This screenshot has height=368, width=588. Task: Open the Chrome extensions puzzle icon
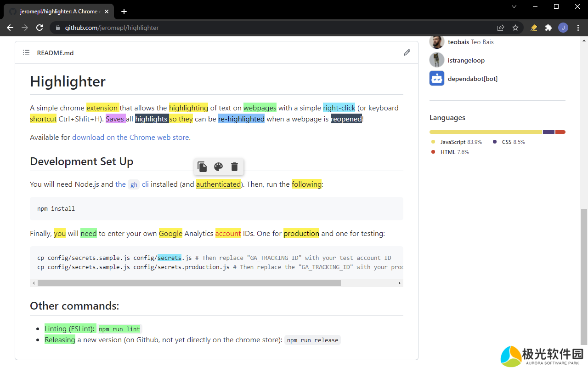tap(548, 28)
